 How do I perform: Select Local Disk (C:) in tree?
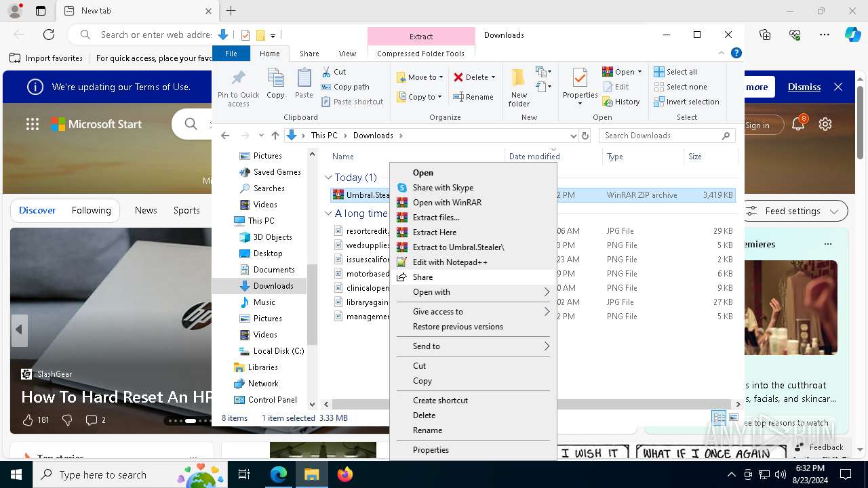point(271,351)
